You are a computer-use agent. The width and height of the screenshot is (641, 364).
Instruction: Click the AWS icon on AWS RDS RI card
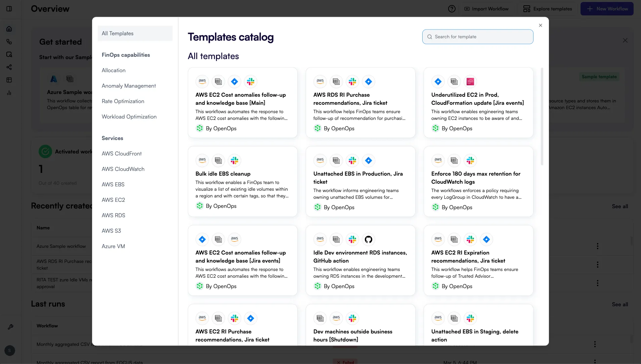pyautogui.click(x=319, y=82)
